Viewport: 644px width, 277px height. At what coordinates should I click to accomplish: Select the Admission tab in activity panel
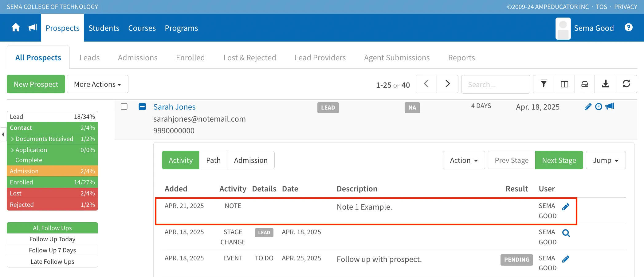pos(251,160)
